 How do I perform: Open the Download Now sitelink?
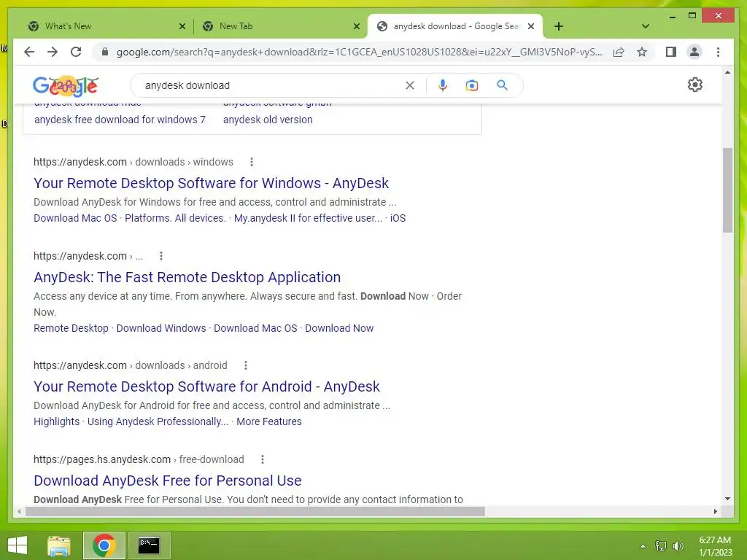click(x=339, y=328)
